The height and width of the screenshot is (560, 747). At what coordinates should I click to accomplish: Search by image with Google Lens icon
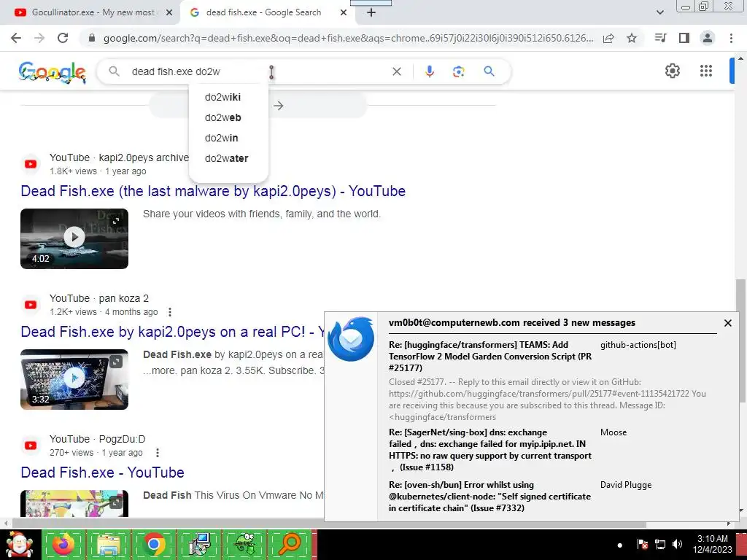tap(458, 71)
